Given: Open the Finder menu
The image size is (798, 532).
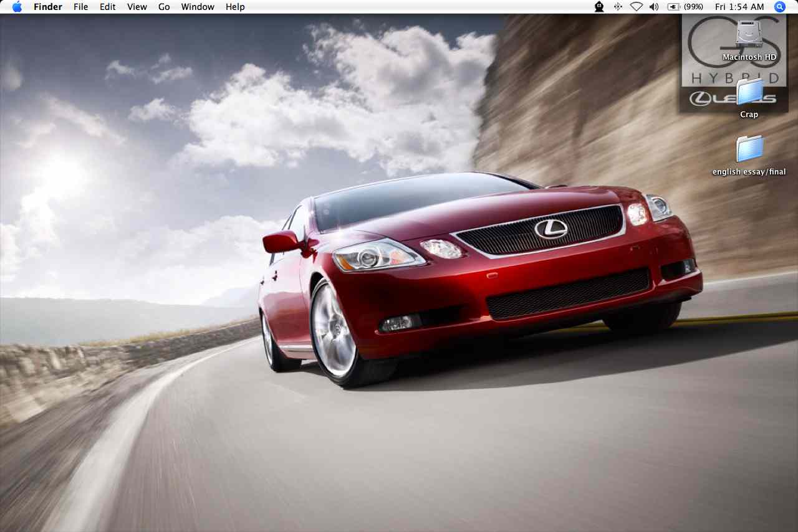Looking at the screenshot, I should coord(47,7).
